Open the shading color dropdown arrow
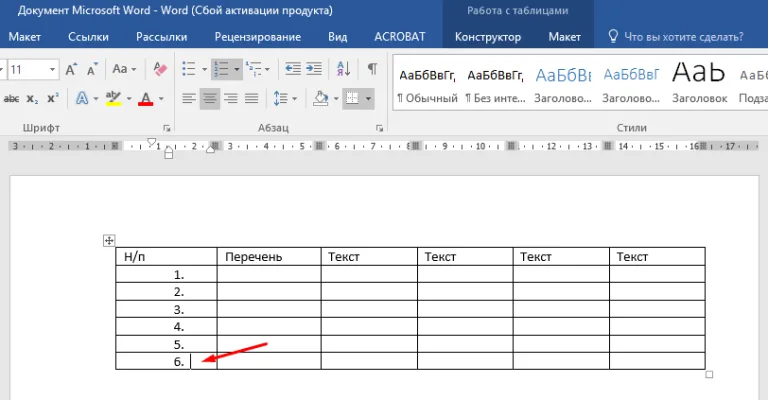This screenshot has height=400, width=768. click(336, 99)
